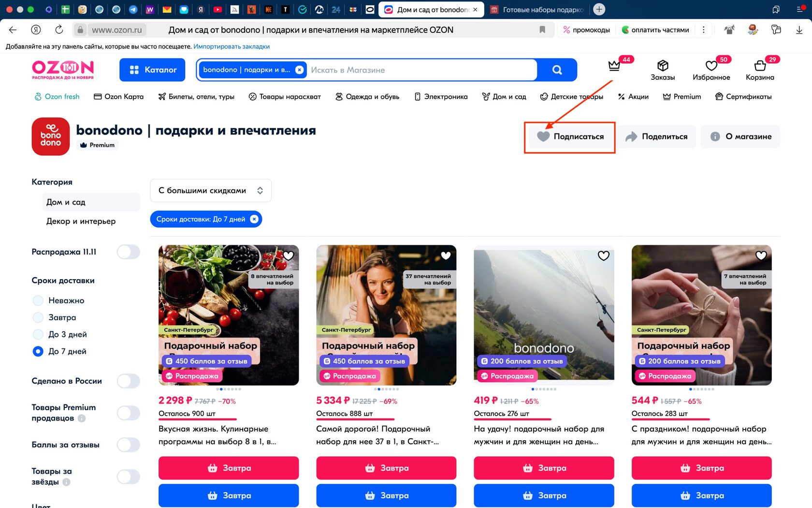Open a new browser tab with plus
The width and height of the screenshot is (812, 508).
click(599, 9)
